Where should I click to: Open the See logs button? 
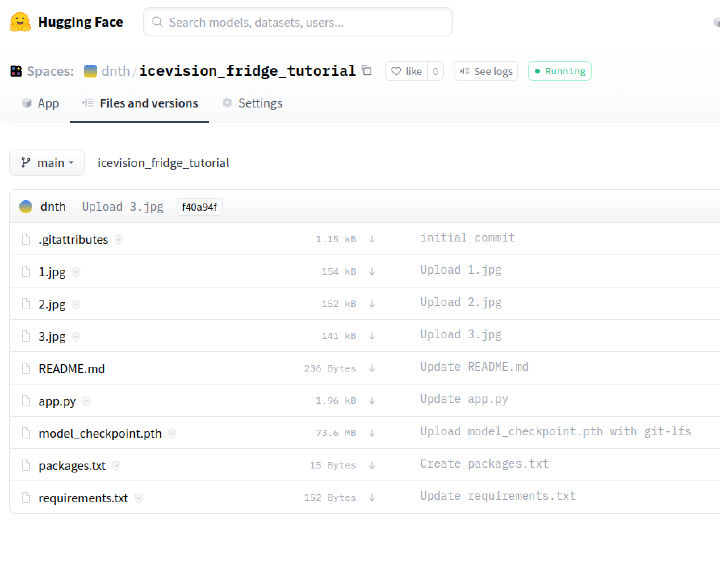pos(486,71)
